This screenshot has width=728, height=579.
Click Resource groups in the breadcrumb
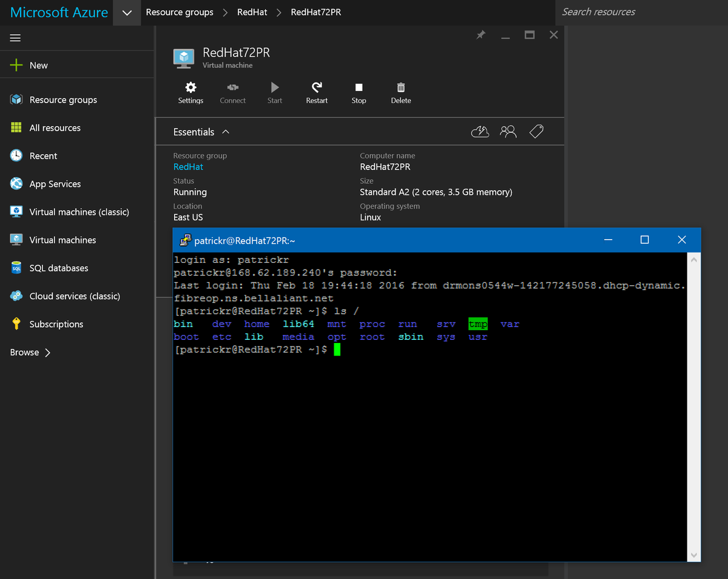(180, 12)
